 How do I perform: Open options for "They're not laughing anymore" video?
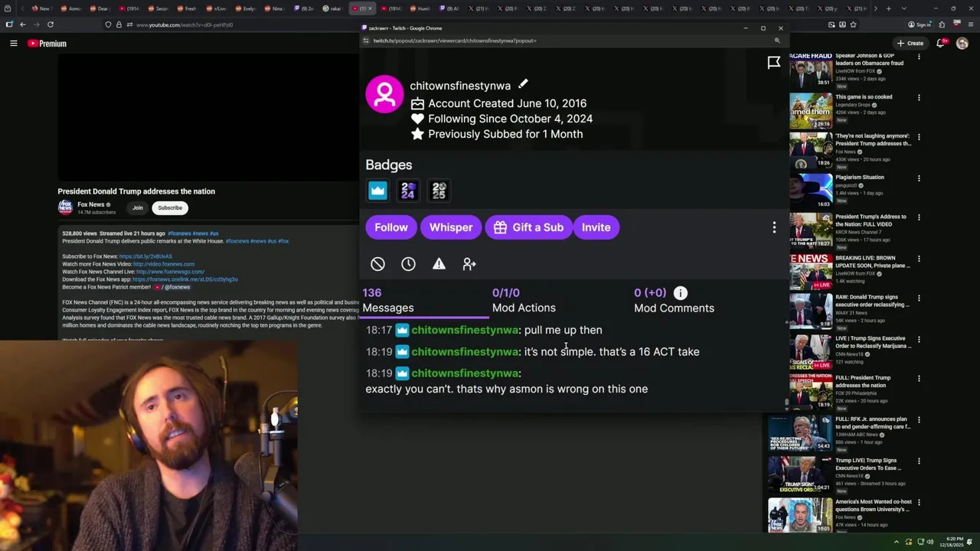click(x=919, y=138)
